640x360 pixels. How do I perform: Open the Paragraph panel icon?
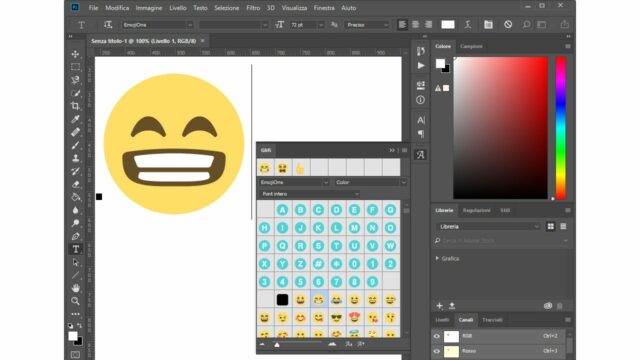click(421, 134)
